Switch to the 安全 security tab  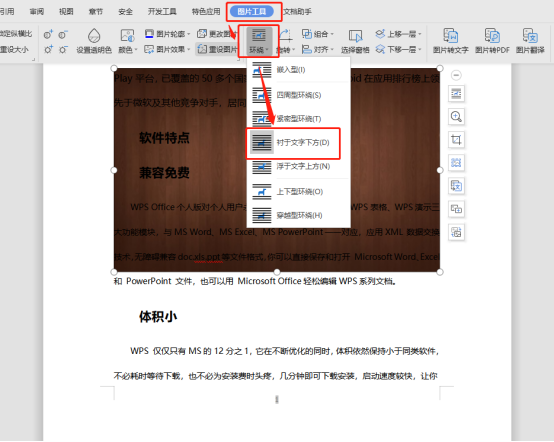125,12
